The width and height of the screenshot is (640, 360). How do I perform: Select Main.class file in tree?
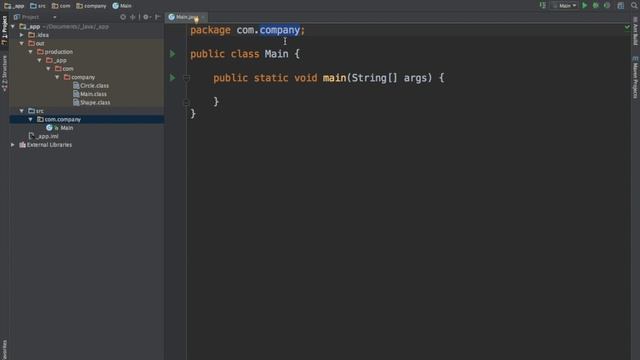pyautogui.click(x=90, y=94)
